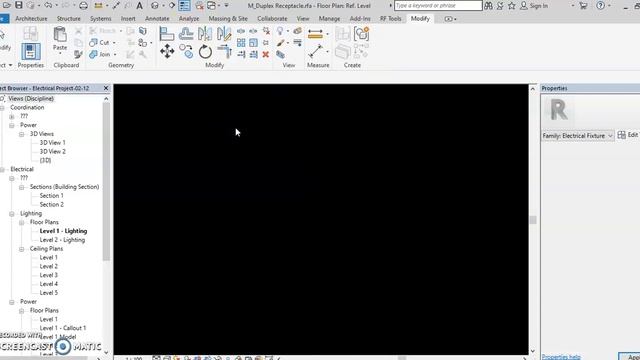Select the Text 'A' tool in Quick Access toolbar
The width and height of the screenshot is (640, 360).
click(x=139, y=6)
